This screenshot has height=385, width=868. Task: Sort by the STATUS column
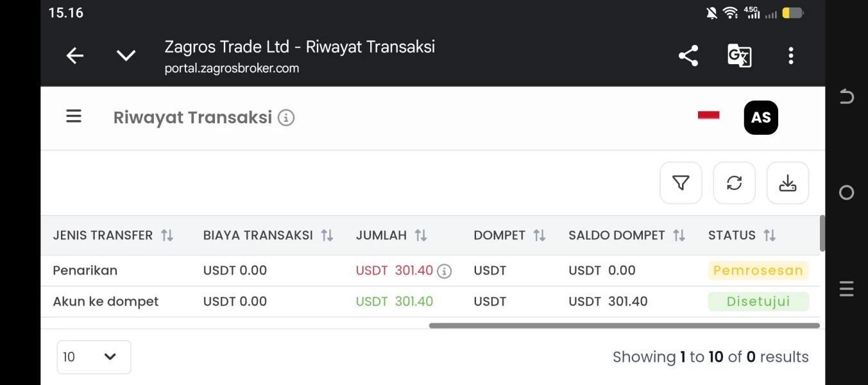tap(742, 235)
